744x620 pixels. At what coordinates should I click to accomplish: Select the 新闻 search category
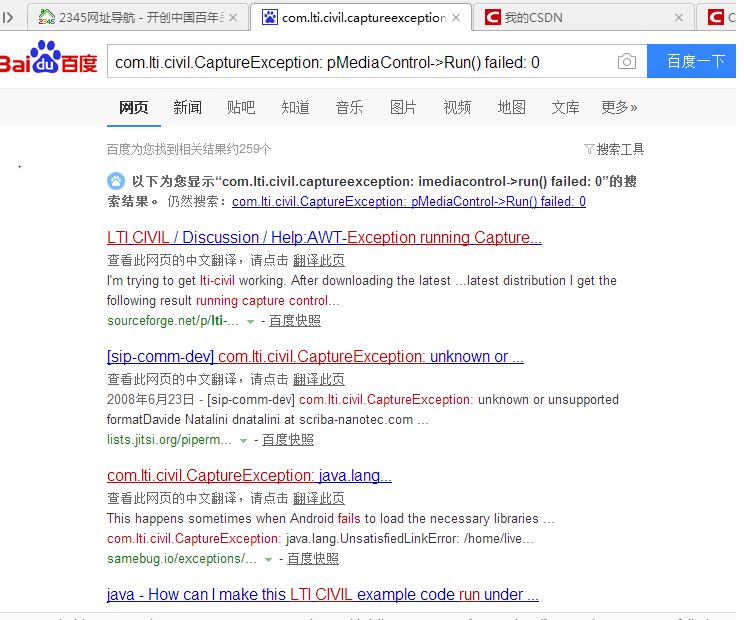[187, 108]
